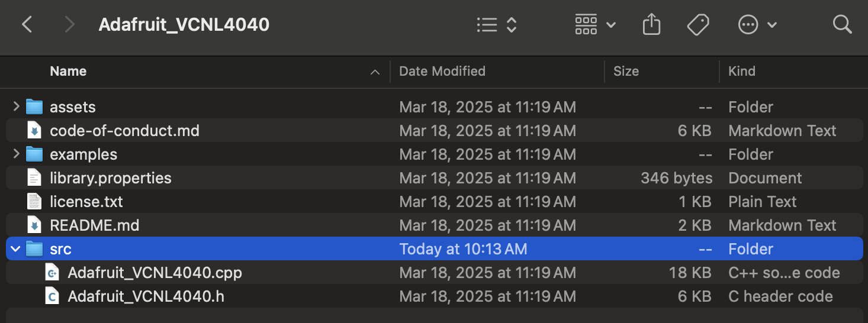
Task: Open the list view switcher
Action: pos(497,24)
